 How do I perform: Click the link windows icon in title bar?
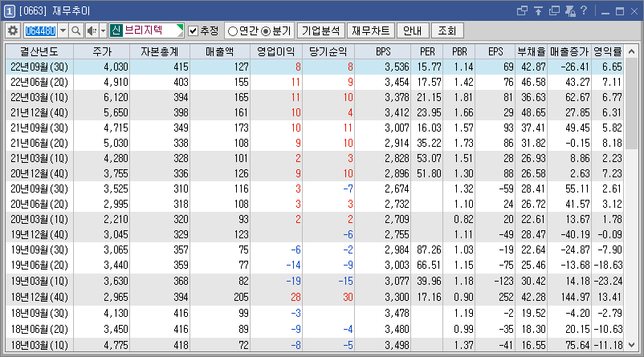pyautogui.click(x=522, y=11)
